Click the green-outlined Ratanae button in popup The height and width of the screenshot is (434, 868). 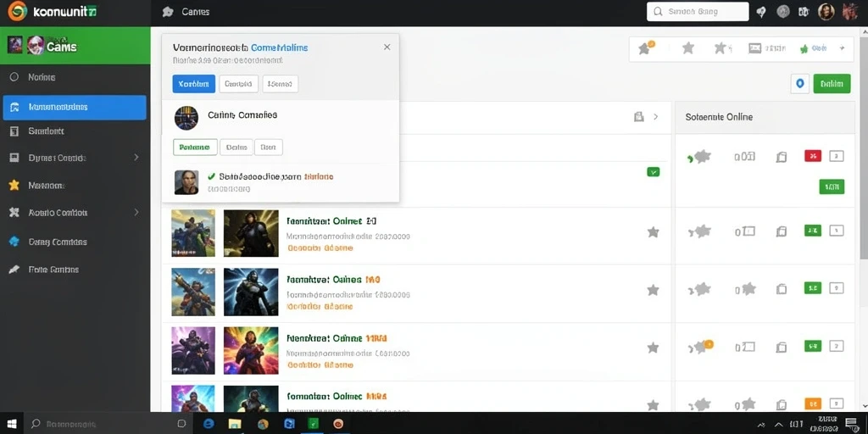[195, 147]
